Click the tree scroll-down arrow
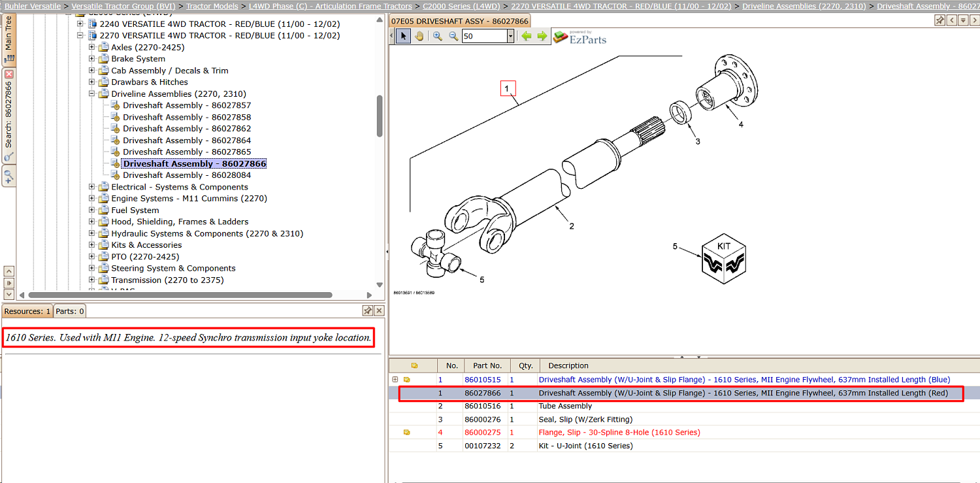The image size is (980, 483). pyautogui.click(x=380, y=284)
